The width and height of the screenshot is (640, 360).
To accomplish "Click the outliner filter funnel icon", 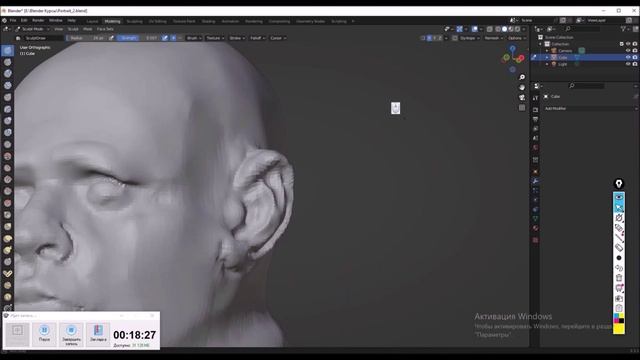I will coord(623,29).
